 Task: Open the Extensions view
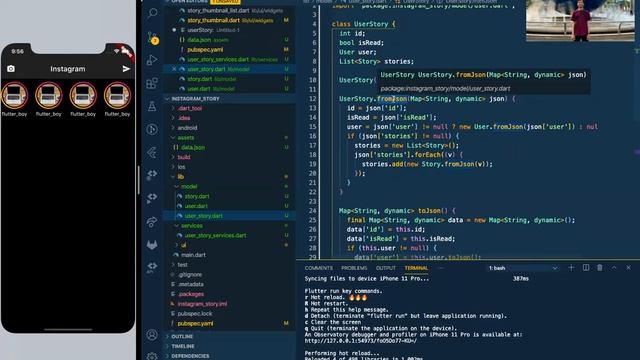point(152,83)
